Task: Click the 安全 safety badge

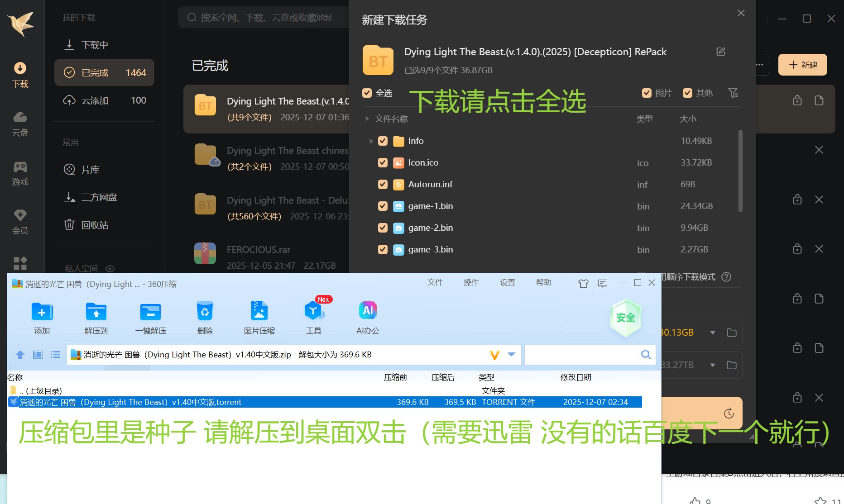Action: [626, 317]
